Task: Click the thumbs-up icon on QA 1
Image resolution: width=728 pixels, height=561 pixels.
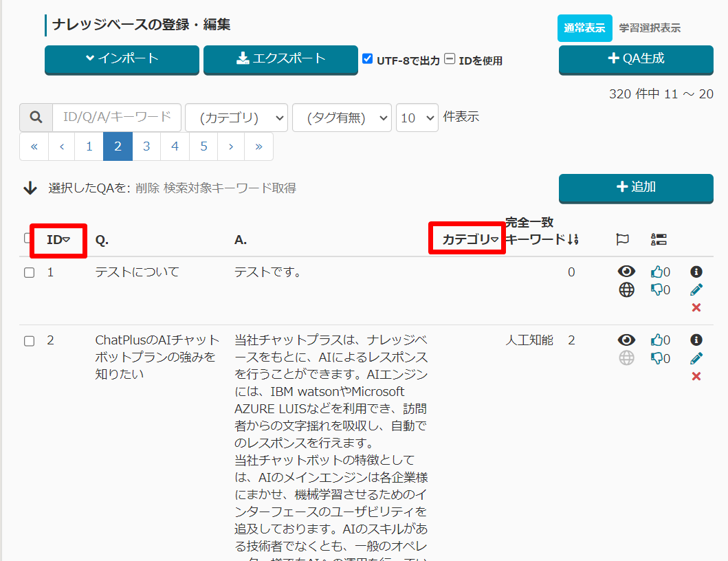Action: pos(657,272)
